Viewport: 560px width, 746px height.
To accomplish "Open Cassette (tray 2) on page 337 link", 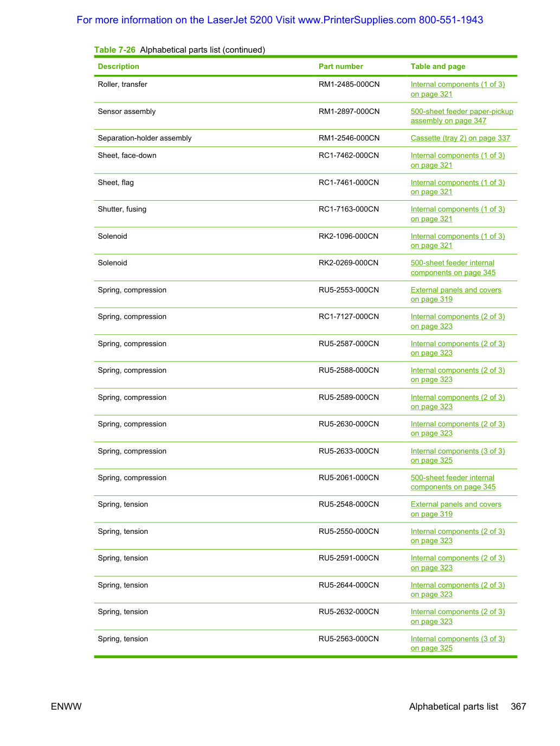I will (460, 138).
